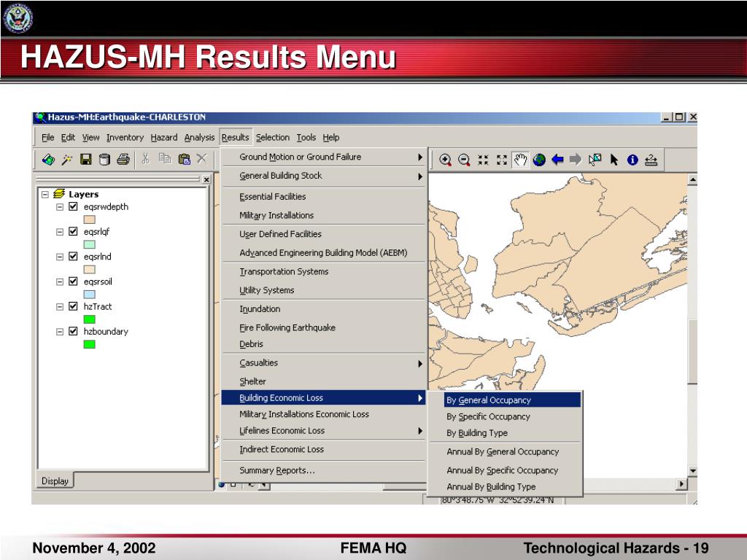Click the Paste clipboard icon
This screenshot has height=560, width=747.
tap(184, 159)
